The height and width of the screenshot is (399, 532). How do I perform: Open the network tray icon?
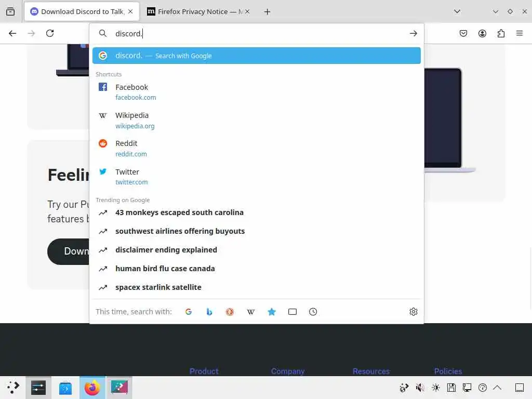tap(467, 388)
